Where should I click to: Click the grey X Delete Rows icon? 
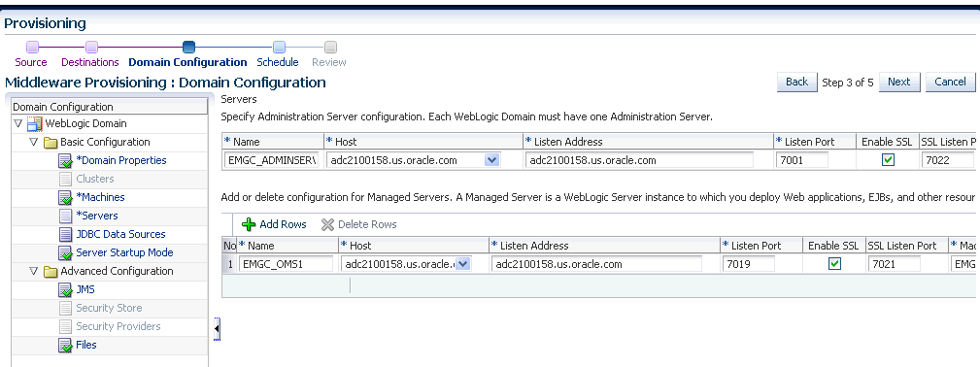(x=327, y=224)
